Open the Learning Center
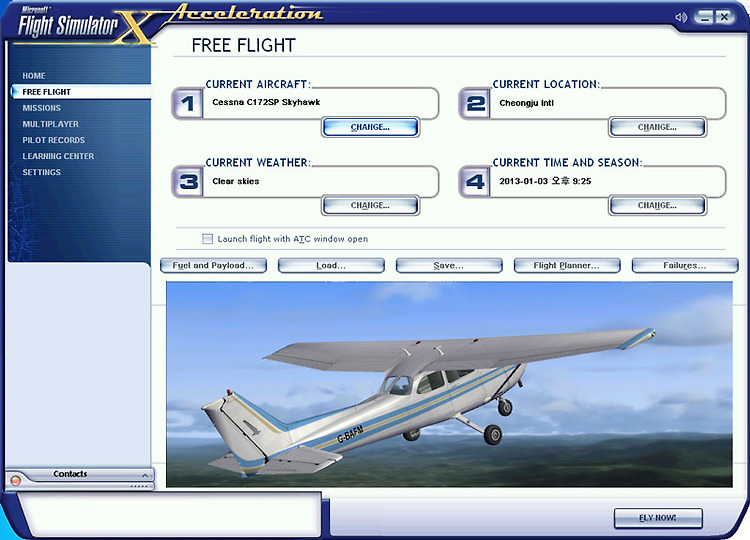The height and width of the screenshot is (540, 750). click(x=58, y=156)
